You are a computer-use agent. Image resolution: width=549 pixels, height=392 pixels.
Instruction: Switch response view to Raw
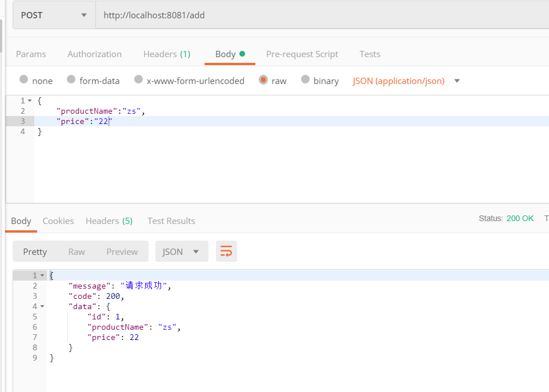tap(78, 251)
